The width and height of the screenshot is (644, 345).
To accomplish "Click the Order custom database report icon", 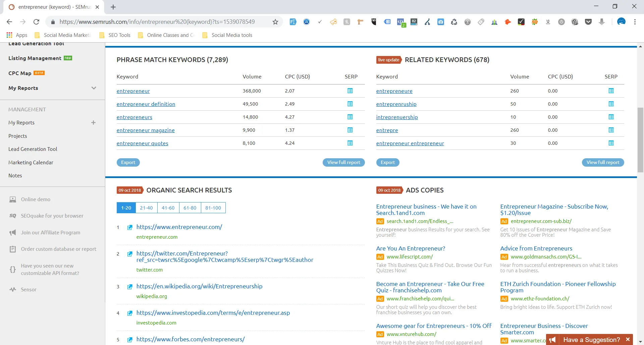I will 13,249.
